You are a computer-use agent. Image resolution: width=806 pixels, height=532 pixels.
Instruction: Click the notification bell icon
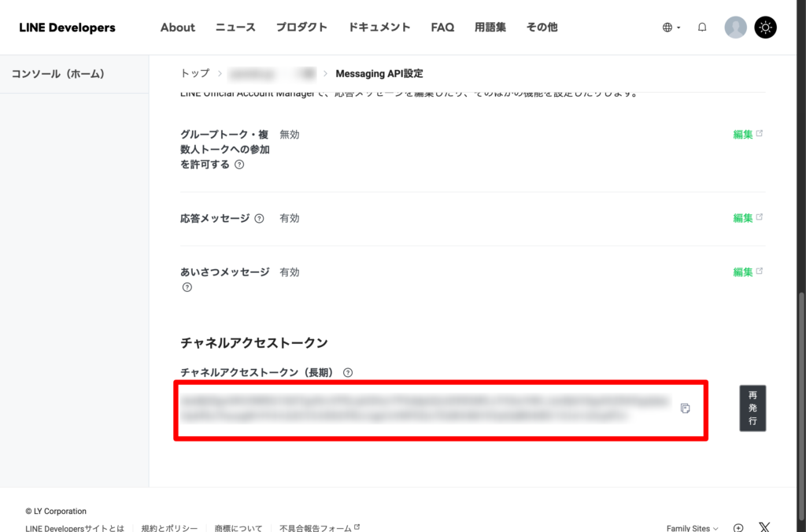coord(702,28)
